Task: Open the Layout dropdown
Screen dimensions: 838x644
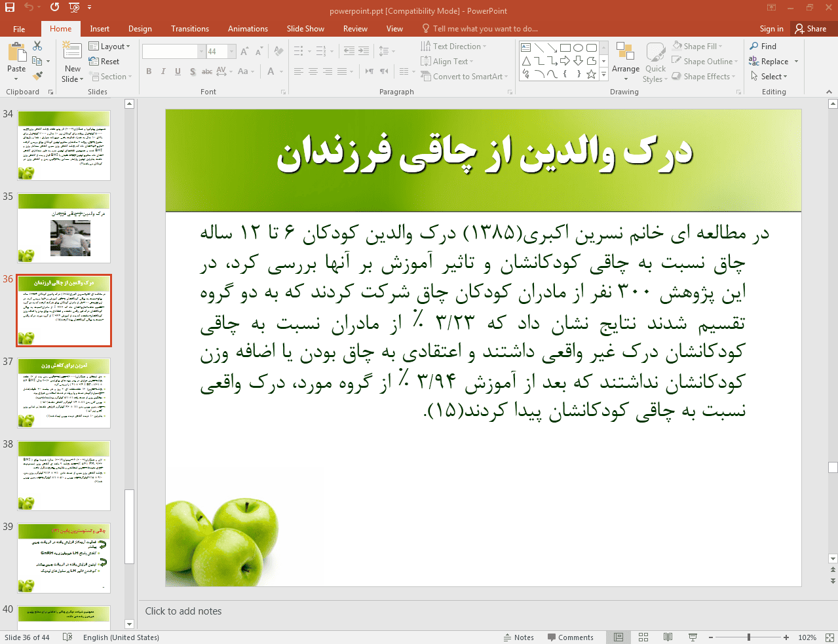Action: click(109, 47)
